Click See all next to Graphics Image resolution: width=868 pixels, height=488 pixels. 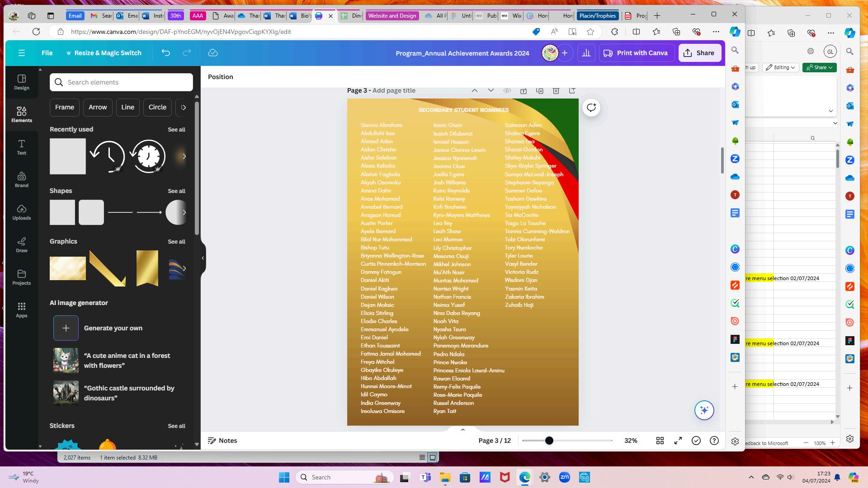[176, 242]
